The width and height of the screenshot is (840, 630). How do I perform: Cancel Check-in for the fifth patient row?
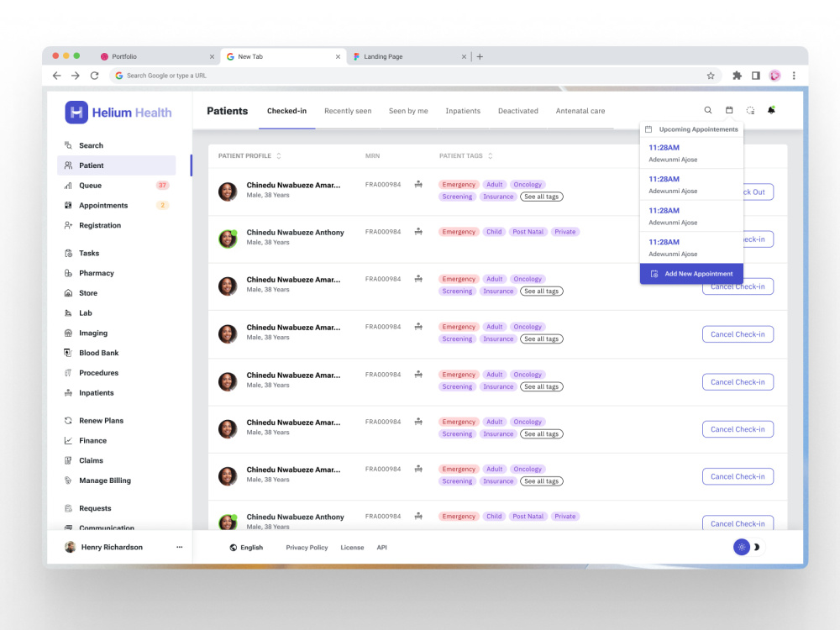pyautogui.click(x=738, y=382)
